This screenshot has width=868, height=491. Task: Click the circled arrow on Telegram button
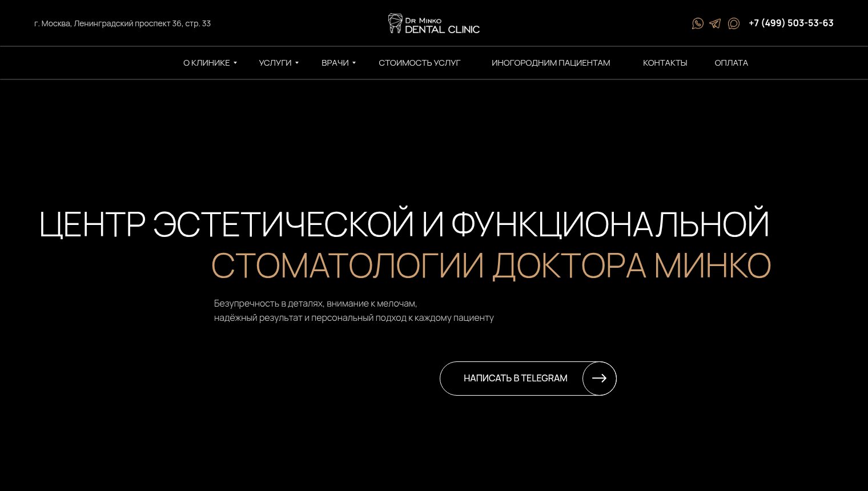[599, 378]
